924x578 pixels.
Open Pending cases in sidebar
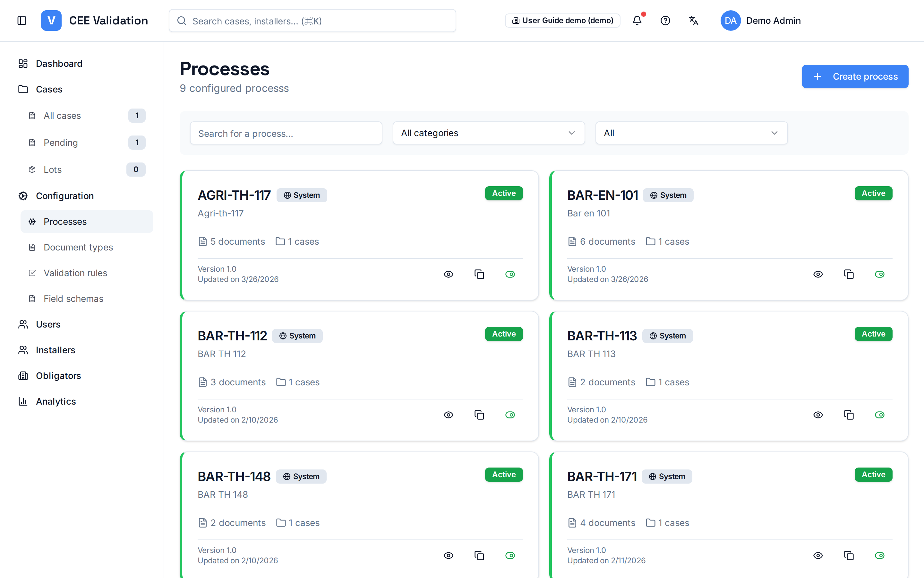pos(87,143)
